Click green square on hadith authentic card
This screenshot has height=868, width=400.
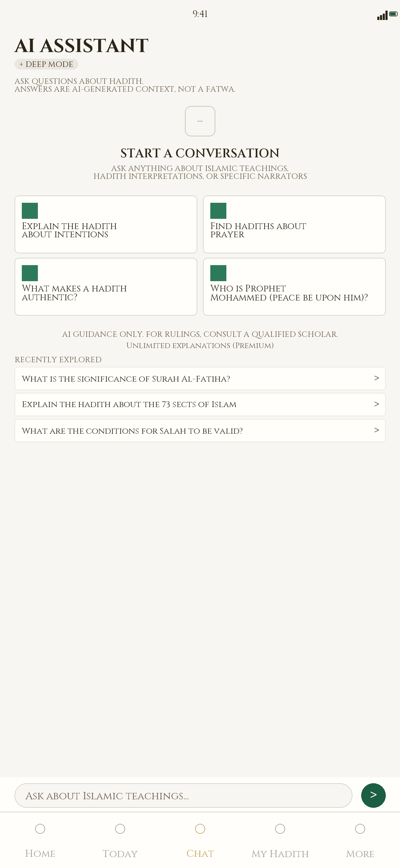(30, 273)
